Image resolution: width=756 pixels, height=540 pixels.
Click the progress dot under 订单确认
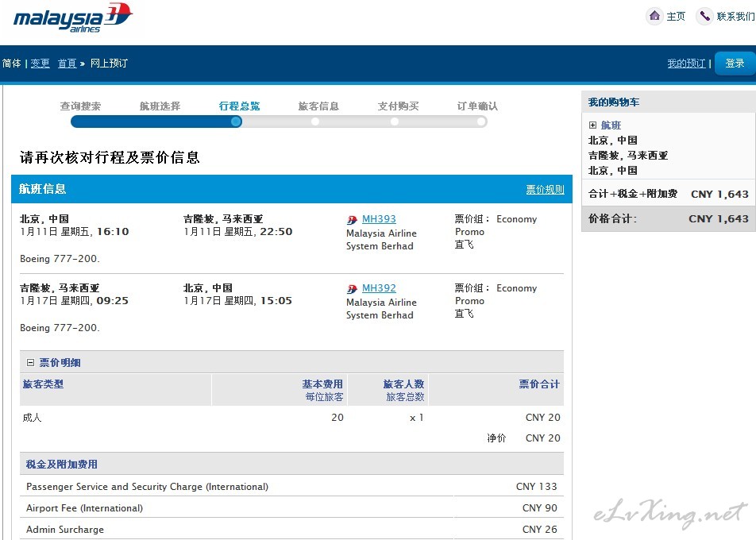click(x=481, y=121)
